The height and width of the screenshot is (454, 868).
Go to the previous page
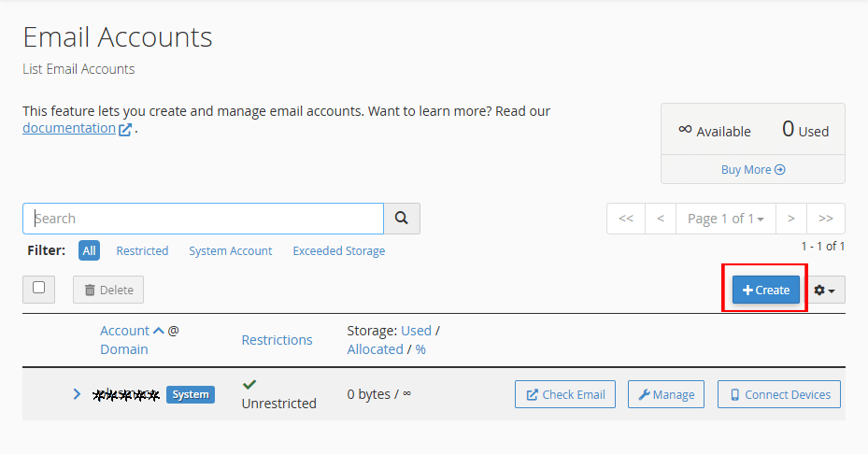pos(661,219)
